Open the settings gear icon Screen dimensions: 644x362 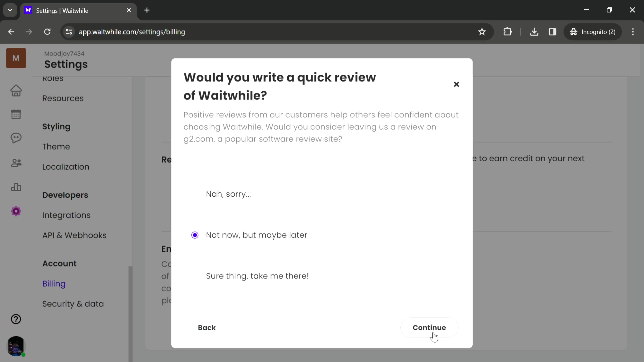pyautogui.click(x=16, y=211)
